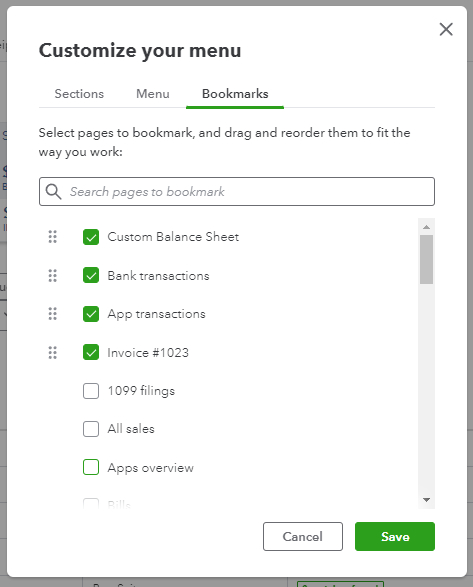Click the drag handle beside Custom Balance Sheet
Viewport: 473px width, 587px height.
(x=53, y=237)
